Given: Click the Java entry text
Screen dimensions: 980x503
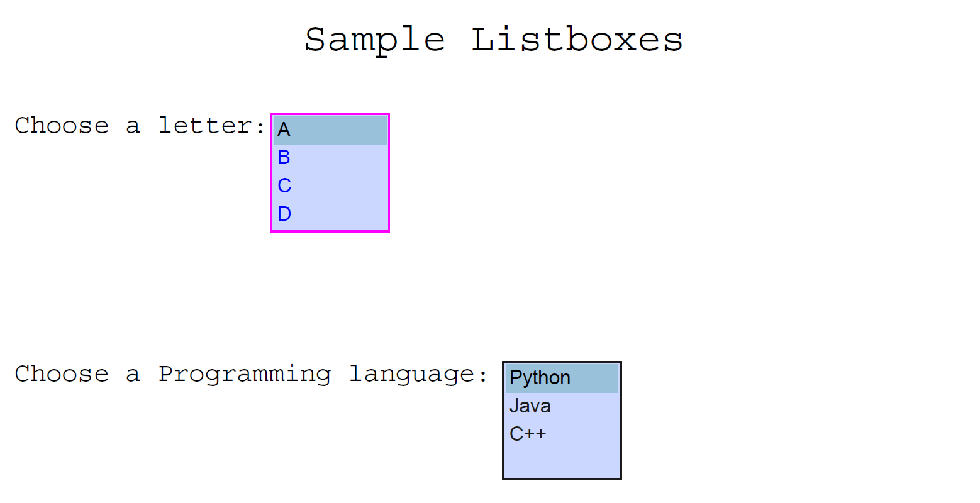Looking at the screenshot, I should click(x=530, y=406).
